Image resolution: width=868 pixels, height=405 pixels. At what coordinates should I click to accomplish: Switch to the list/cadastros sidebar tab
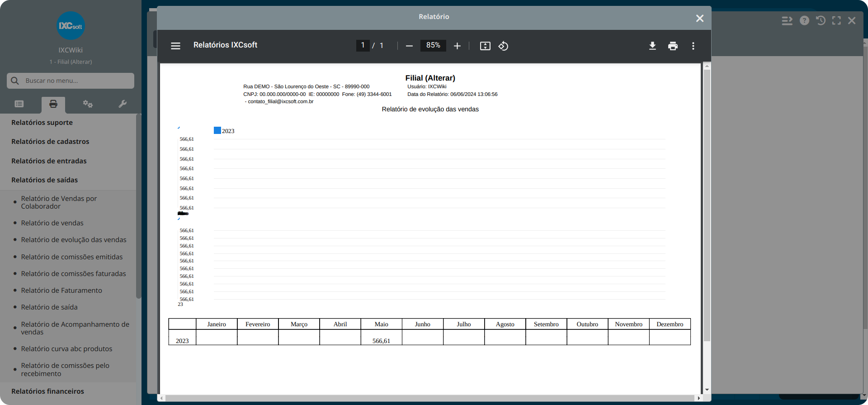[x=19, y=104]
